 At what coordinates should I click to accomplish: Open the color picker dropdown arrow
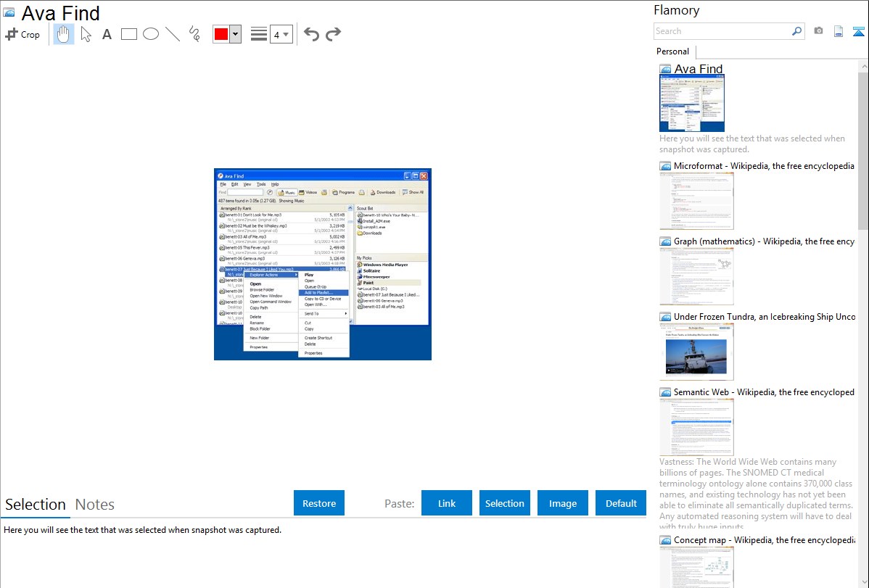tap(236, 34)
